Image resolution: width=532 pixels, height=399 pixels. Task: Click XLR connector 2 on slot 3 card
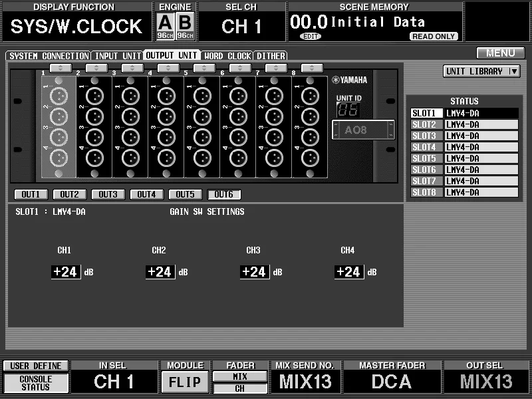(x=130, y=117)
